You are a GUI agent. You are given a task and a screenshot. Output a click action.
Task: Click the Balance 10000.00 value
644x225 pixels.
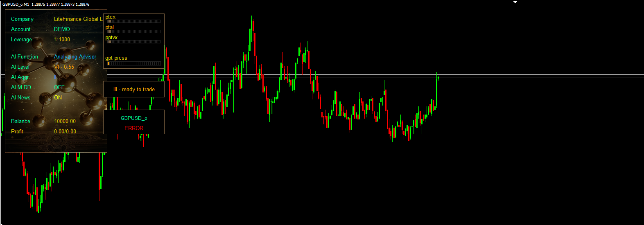click(x=65, y=121)
